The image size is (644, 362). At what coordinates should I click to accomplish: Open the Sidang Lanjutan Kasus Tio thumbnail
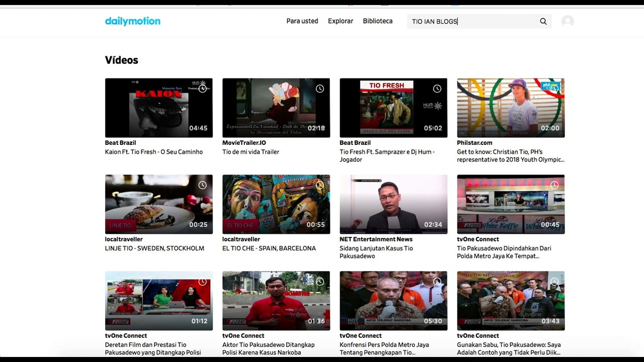click(x=393, y=204)
